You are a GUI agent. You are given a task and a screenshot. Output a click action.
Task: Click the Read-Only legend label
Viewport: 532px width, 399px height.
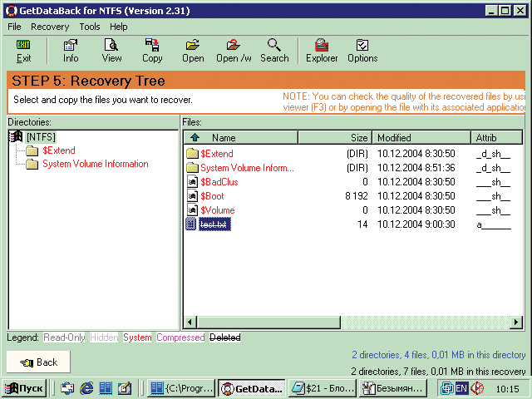pos(64,337)
